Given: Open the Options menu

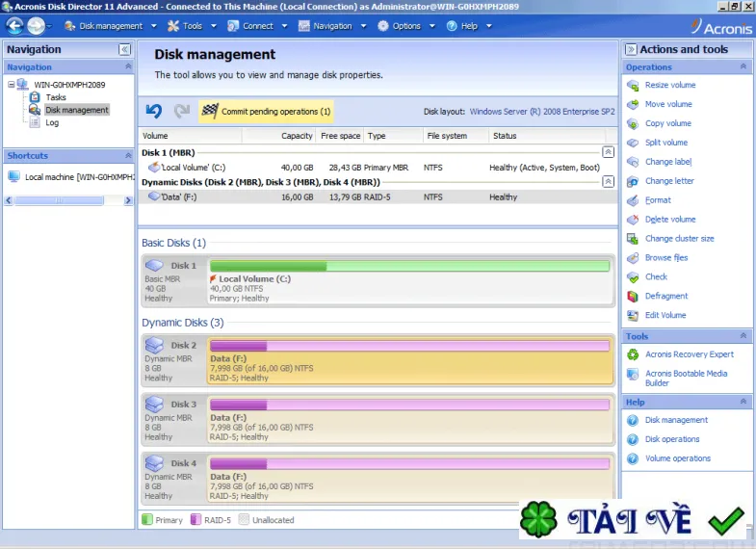Looking at the screenshot, I should point(406,26).
